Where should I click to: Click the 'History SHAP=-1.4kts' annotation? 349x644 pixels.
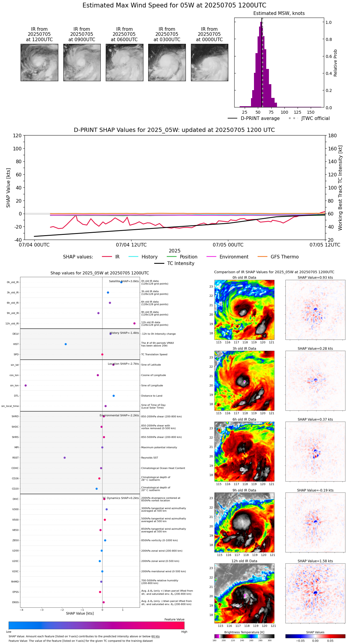pos(124,333)
